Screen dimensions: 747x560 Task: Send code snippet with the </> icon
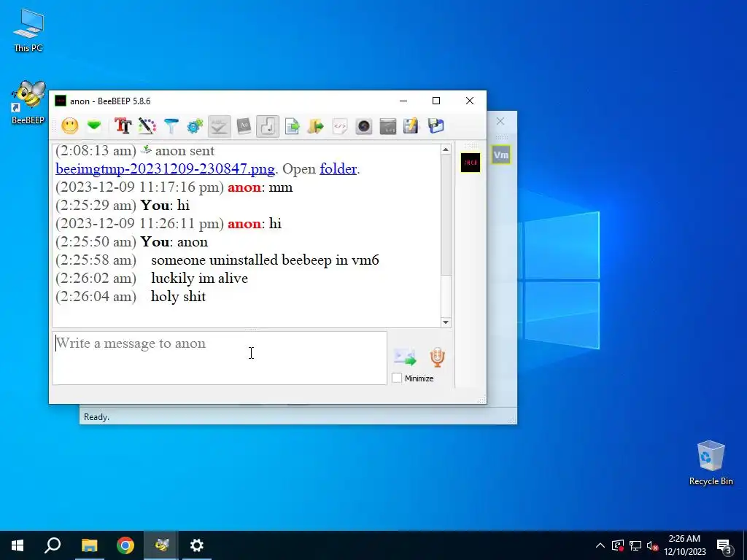[340, 125]
